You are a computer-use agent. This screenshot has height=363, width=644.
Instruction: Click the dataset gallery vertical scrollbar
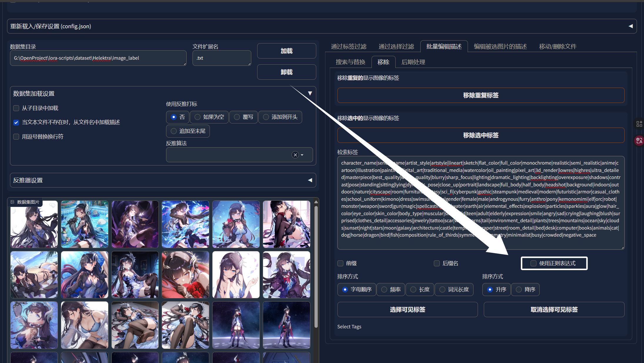coord(316,266)
